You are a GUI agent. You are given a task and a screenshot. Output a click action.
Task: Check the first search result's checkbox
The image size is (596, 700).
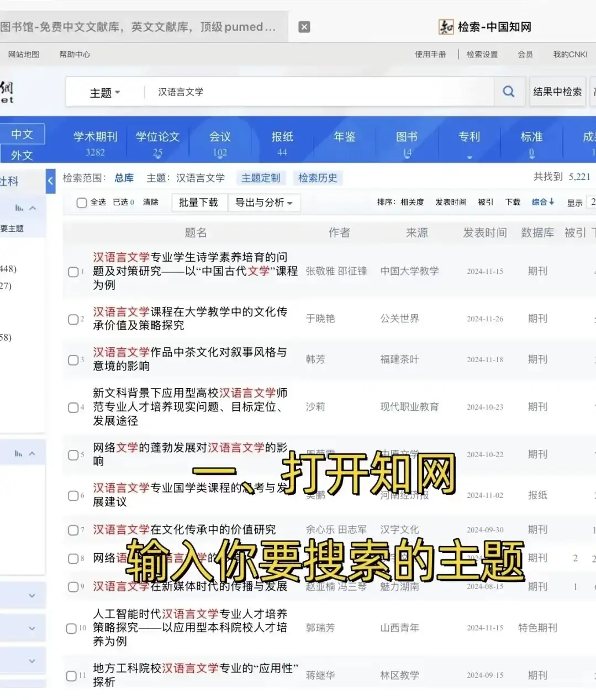click(72, 272)
